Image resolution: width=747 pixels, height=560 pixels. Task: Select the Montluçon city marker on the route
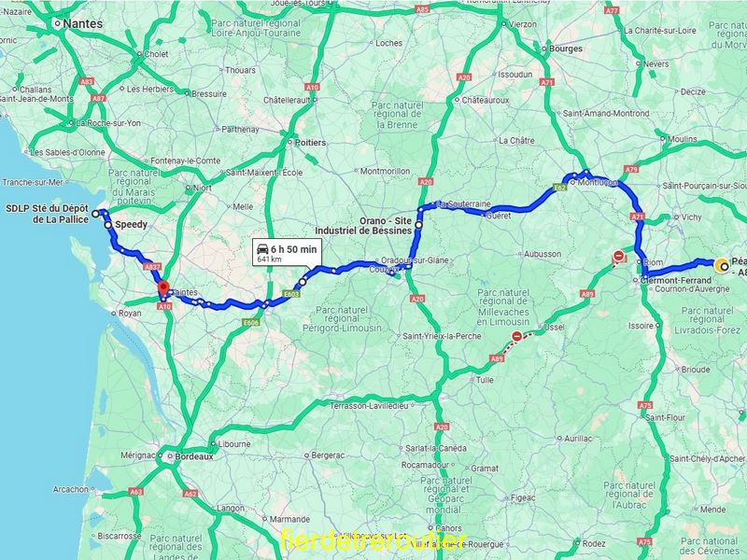[x=573, y=182]
